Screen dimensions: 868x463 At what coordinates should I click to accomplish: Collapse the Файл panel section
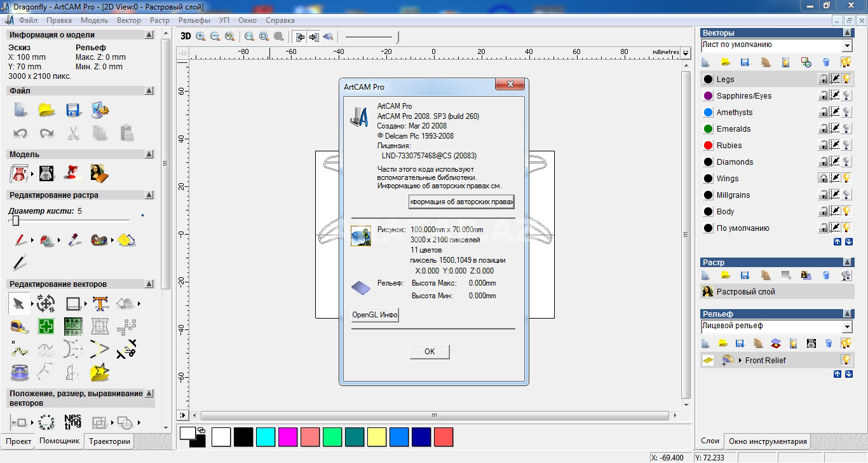click(x=149, y=91)
